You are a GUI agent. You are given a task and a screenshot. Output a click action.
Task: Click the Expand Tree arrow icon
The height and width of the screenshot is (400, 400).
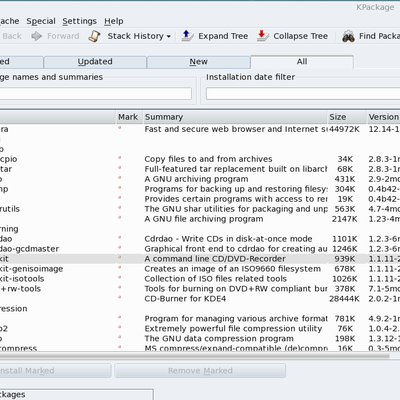[187, 36]
